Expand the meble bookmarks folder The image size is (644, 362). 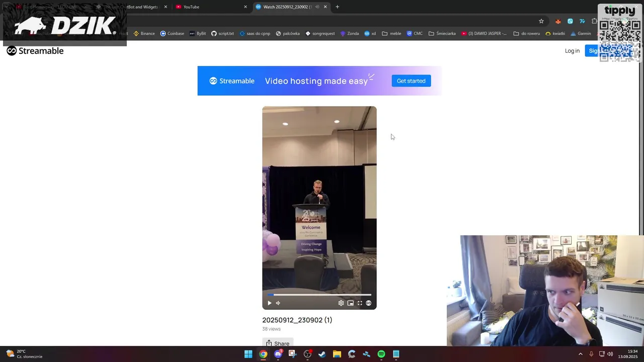pos(391,34)
